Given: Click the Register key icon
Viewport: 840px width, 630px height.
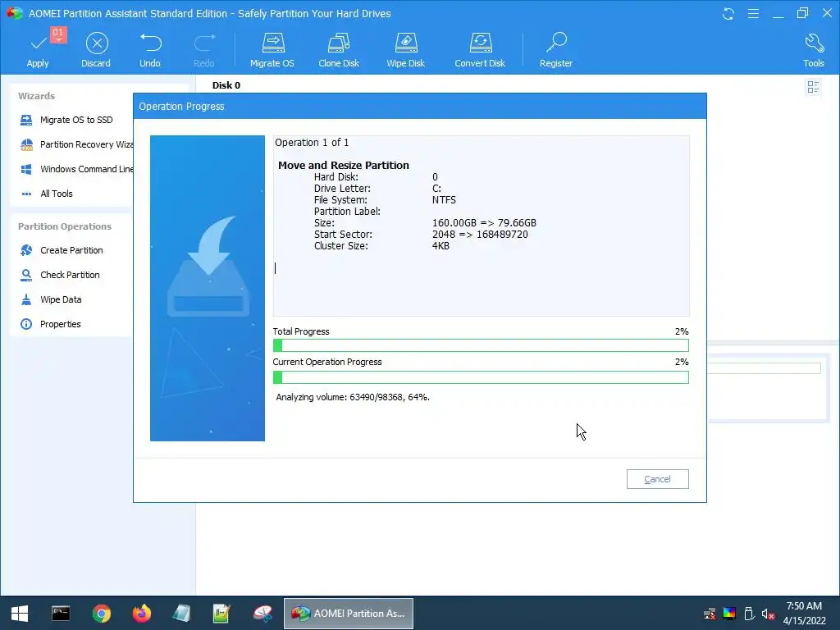Looking at the screenshot, I should click(x=556, y=49).
